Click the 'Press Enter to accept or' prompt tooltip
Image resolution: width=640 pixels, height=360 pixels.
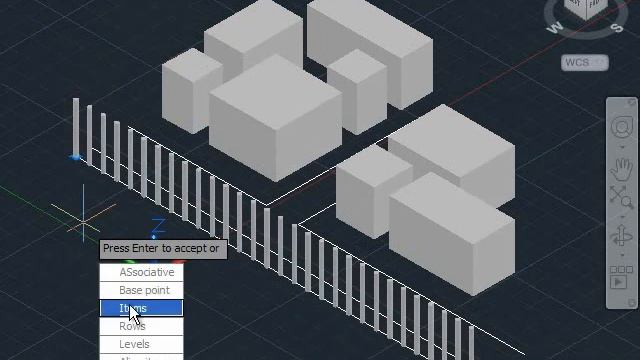(x=163, y=249)
